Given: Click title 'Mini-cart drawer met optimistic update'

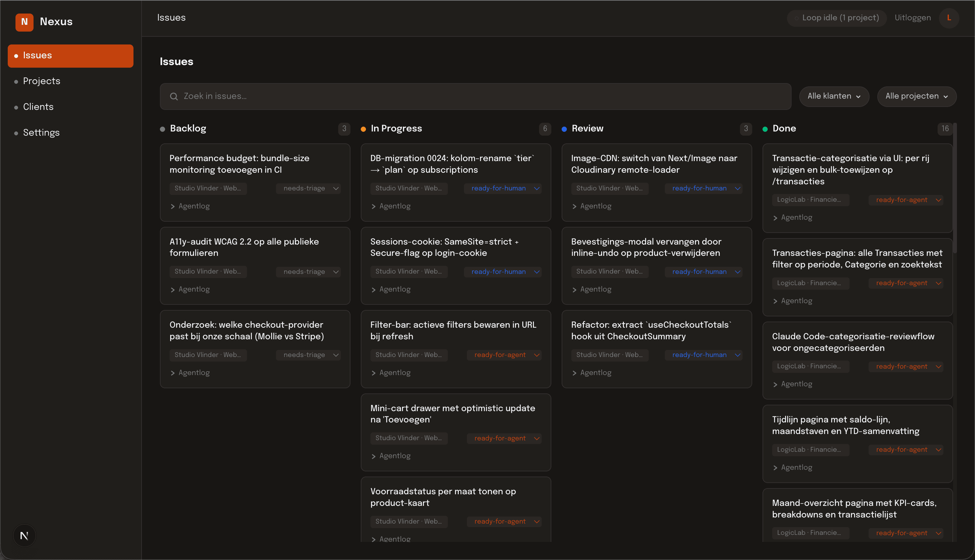Looking at the screenshot, I should pyautogui.click(x=452, y=414).
